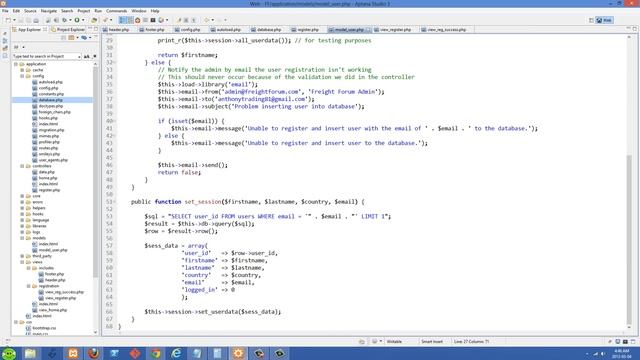Image resolution: width=640 pixels, height=360 pixels.
Task: Click the orange home icon in toolbar
Action: pyautogui.click(x=138, y=20)
